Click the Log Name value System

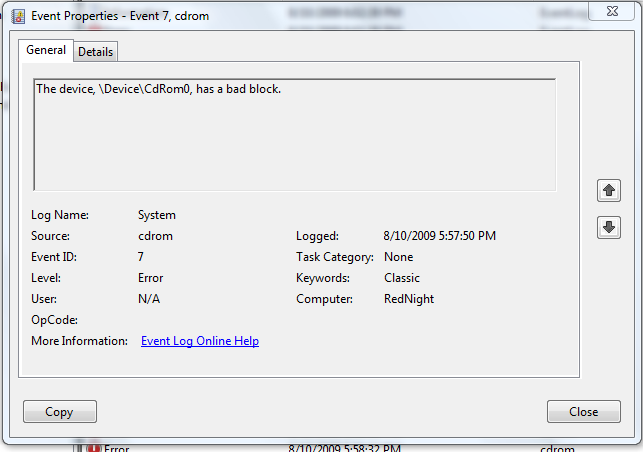157,215
